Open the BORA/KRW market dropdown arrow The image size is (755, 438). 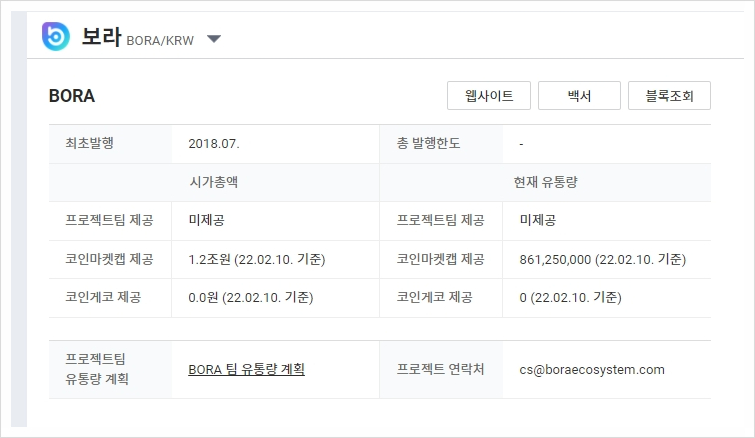tap(214, 39)
